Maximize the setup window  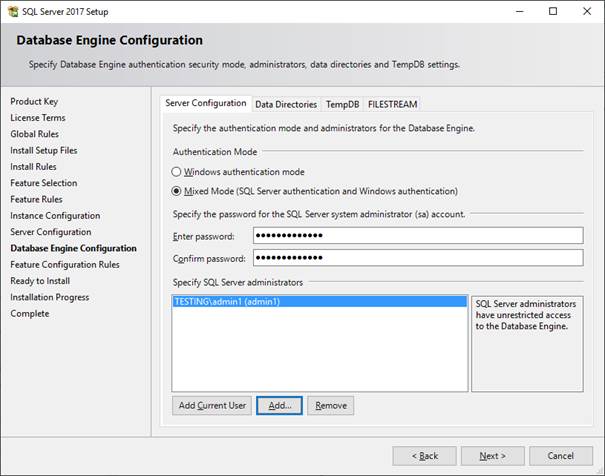(553, 11)
